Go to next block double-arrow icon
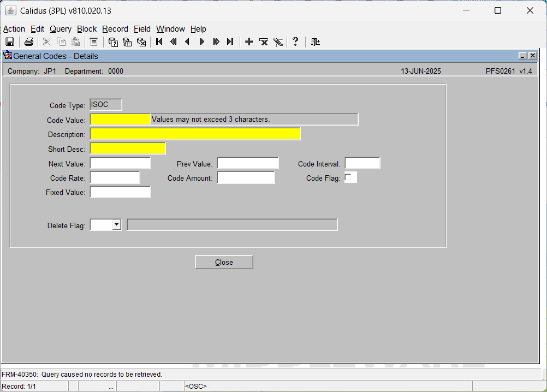 click(216, 42)
